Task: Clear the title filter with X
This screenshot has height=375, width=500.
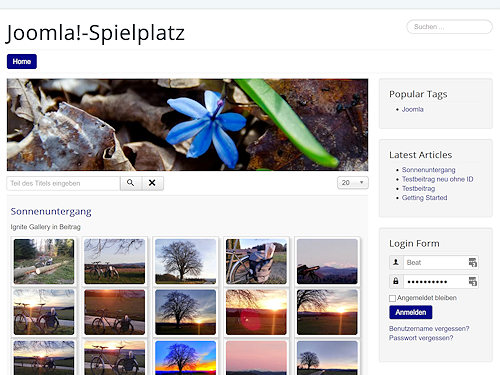Action: click(x=152, y=183)
